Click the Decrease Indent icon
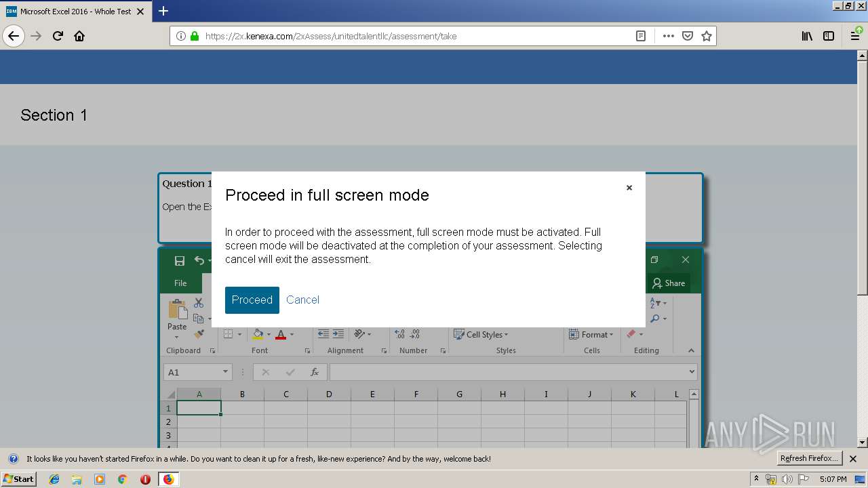 (x=323, y=334)
